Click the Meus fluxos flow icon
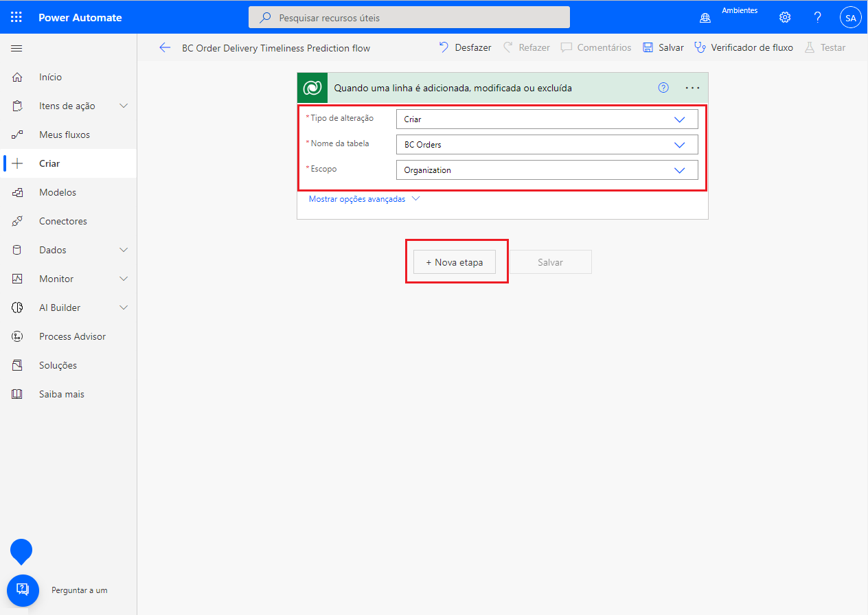This screenshot has width=868, height=615. pyautogui.click(x=17, y=135)
